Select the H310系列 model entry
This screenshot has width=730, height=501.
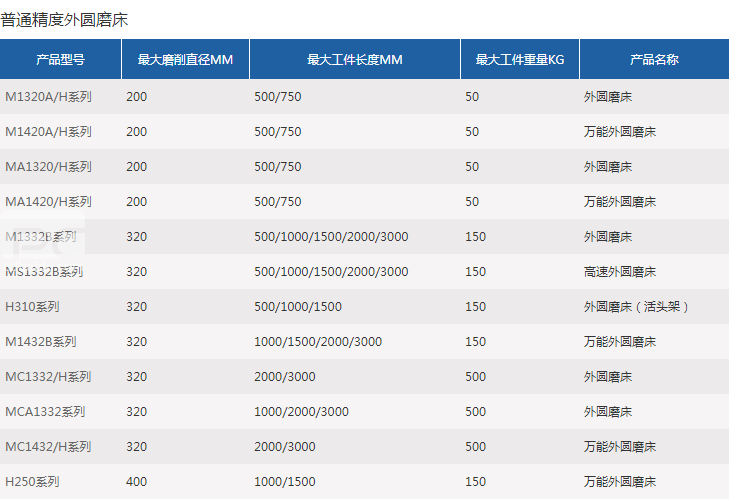(33, 307)
